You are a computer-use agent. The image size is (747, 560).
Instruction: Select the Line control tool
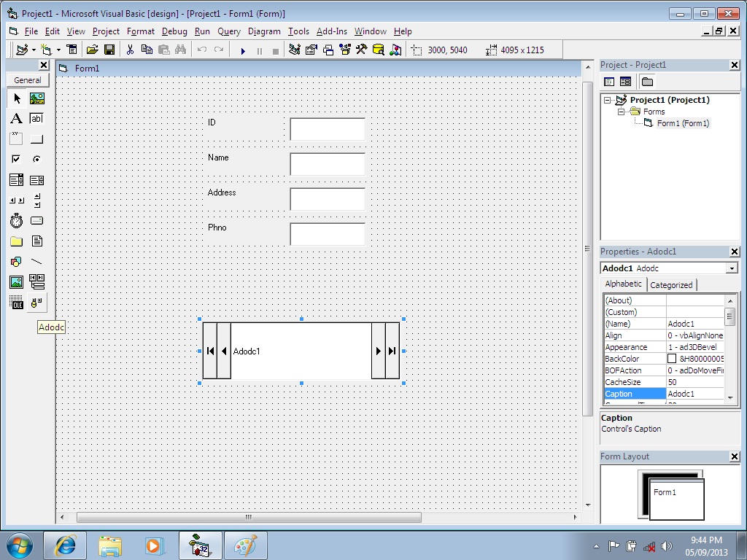pyautogui.click(x=36, y=262)
